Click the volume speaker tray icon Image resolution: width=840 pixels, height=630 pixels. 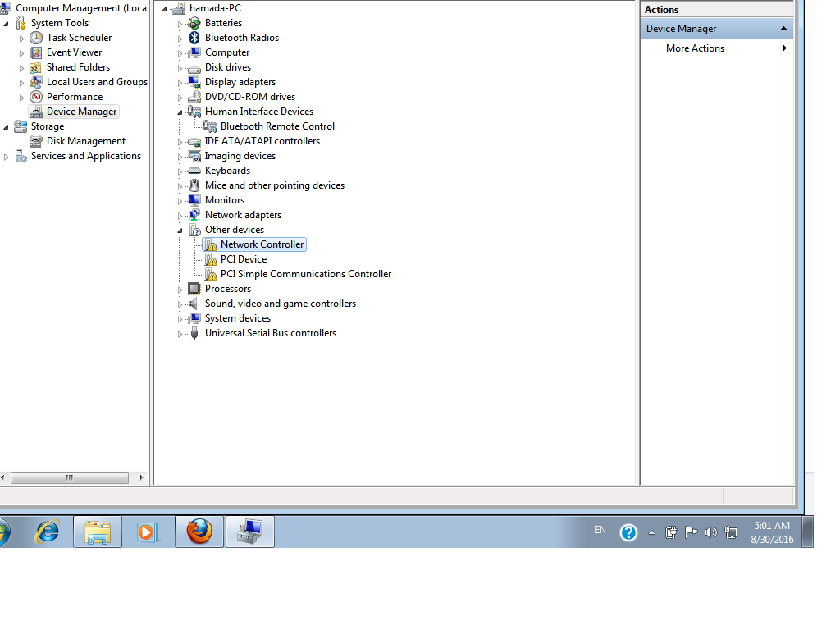pyautogui.click(x=711, y=532)
